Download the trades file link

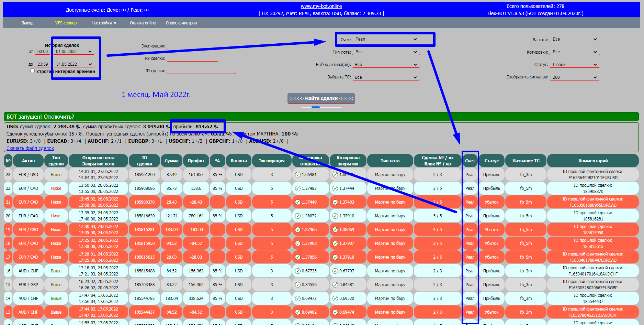point(30,148)
